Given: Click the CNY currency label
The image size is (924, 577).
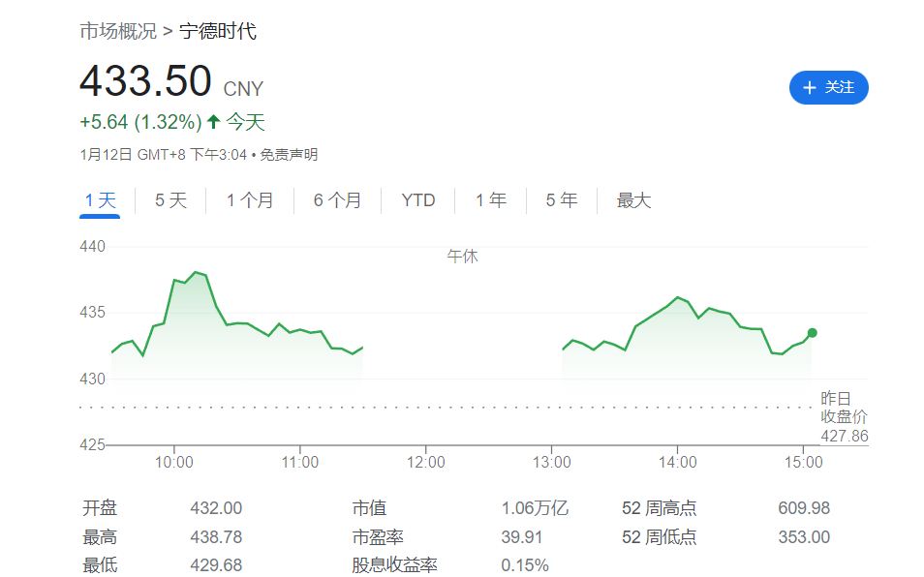Looking at the screenshot, I should point(243,89).
